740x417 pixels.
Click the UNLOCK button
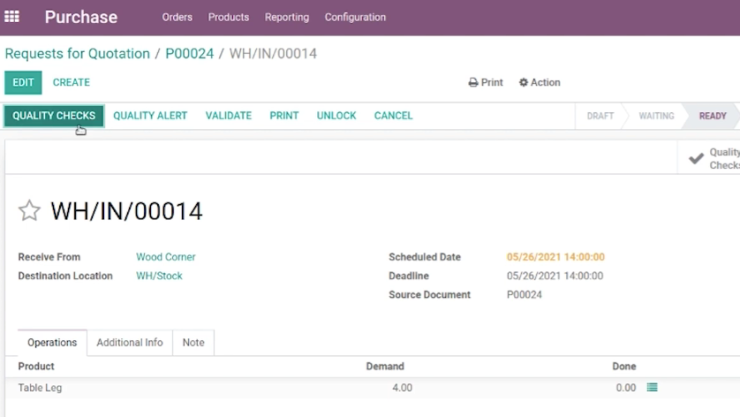(x=336, y=116)
